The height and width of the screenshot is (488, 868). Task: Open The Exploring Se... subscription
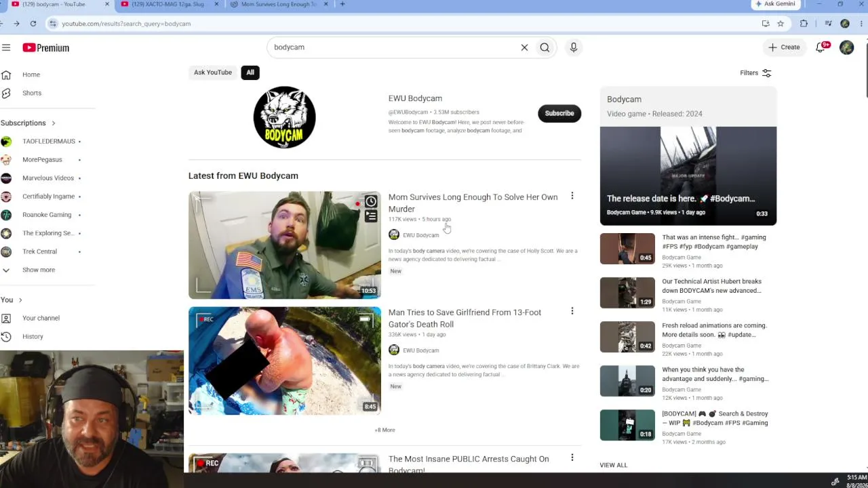pos(47,232)
